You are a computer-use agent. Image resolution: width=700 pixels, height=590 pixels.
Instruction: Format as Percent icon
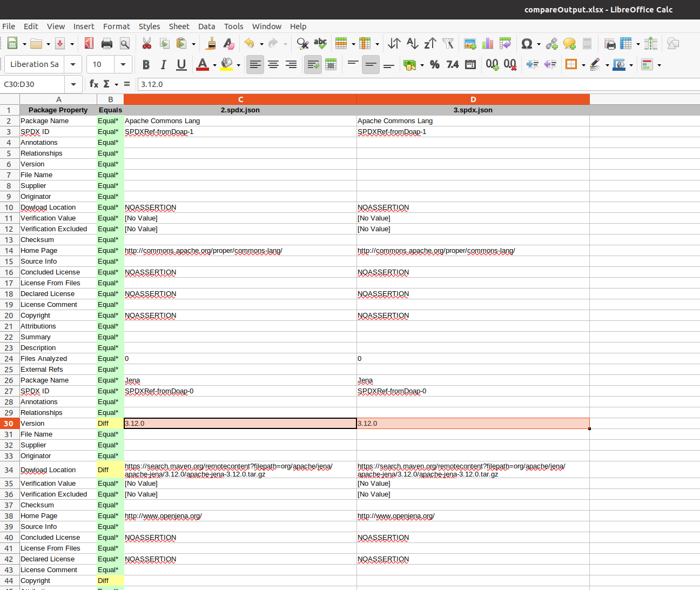[x=435, y=65]
